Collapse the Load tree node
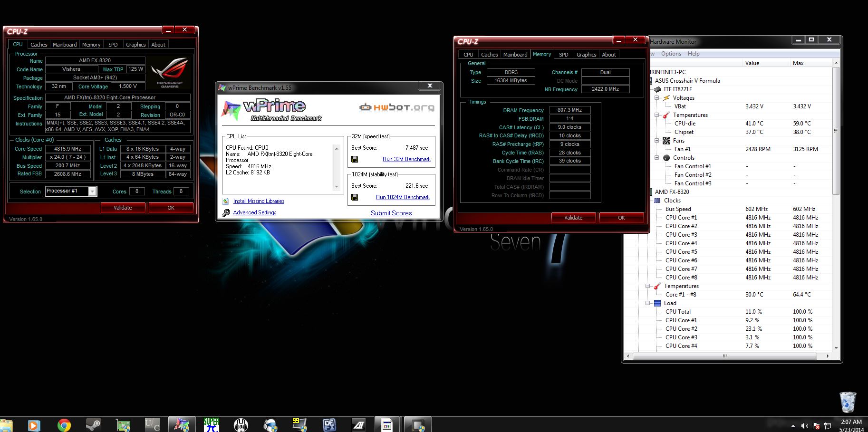The height and width of the screenshot is (432, 868). coord(648,303)
